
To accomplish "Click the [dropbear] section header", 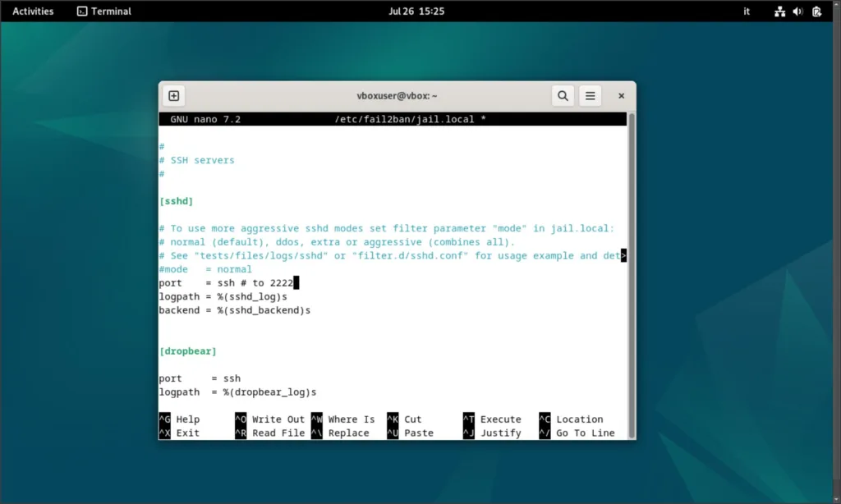I will click(188, 351).
